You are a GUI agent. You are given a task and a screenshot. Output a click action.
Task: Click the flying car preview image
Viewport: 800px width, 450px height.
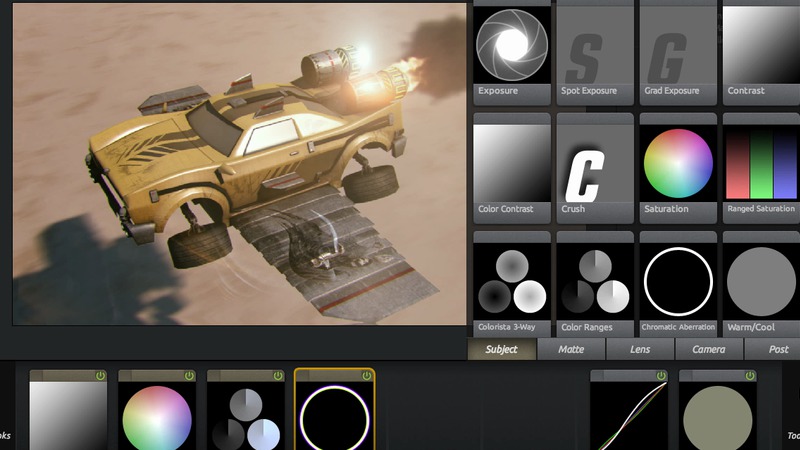pos(239,164)
